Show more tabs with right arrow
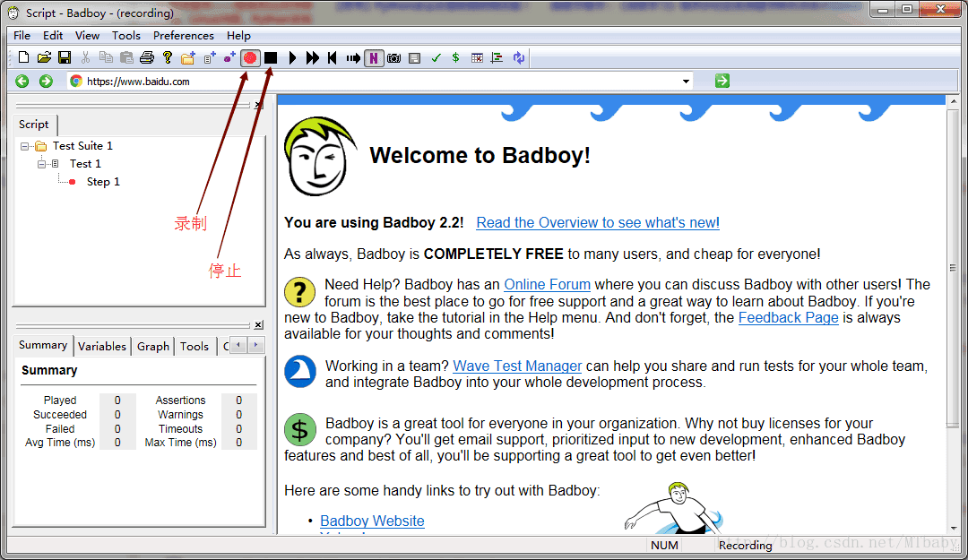The image size is (968, 560). click(255, 345)
